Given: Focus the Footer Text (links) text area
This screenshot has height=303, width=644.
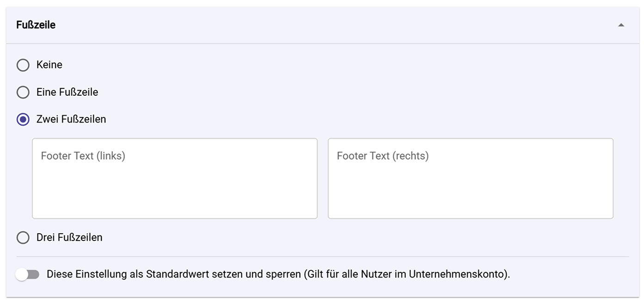Looking at the screenshot, I should 174,178.
